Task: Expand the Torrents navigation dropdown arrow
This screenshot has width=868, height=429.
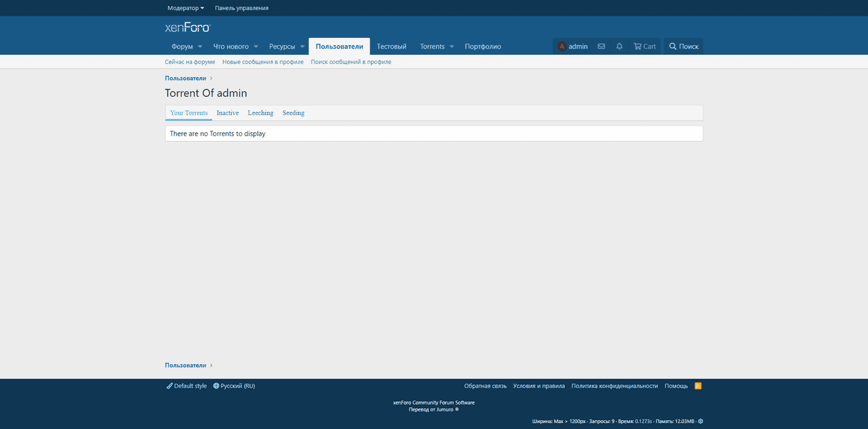Action: pyautogui.click(x=452, y=47)
